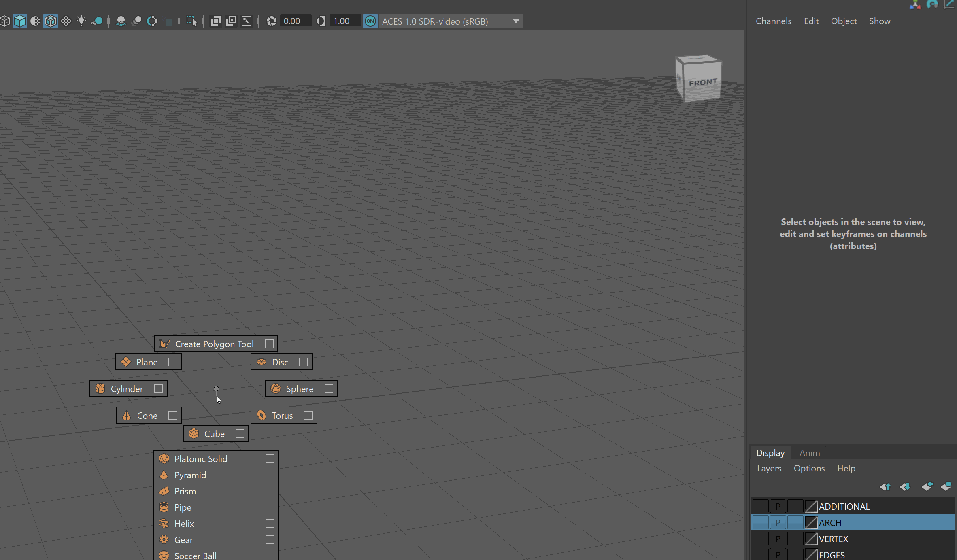Open the Layers menu in layer editor

pyautogui.click(x=769, y=469)
